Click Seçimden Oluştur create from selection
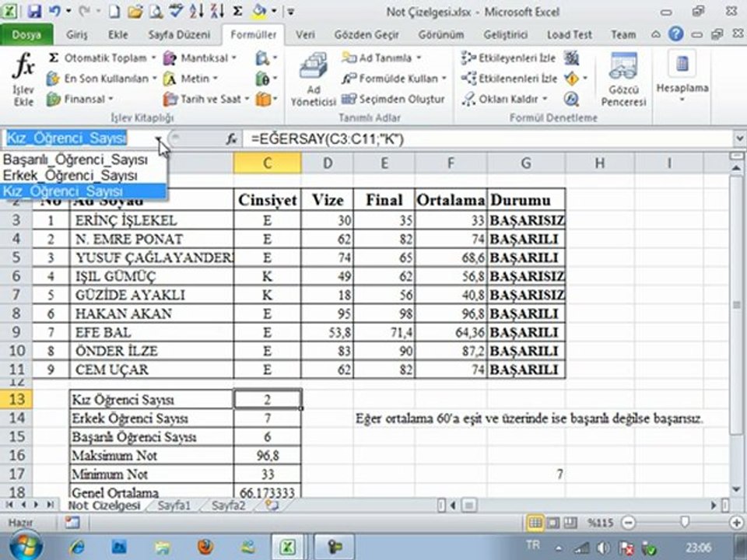The image size is (747, 560). click(394, 99)
